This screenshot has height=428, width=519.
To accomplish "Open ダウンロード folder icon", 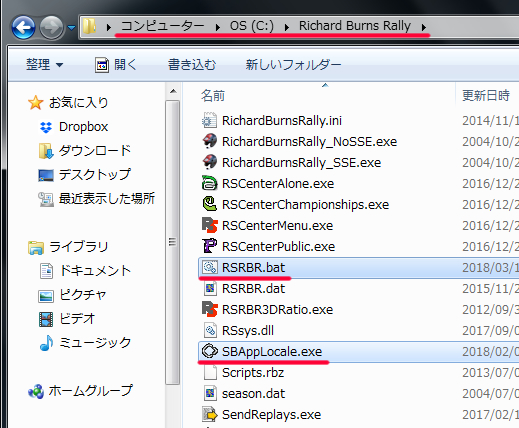I will click(46, 151).
